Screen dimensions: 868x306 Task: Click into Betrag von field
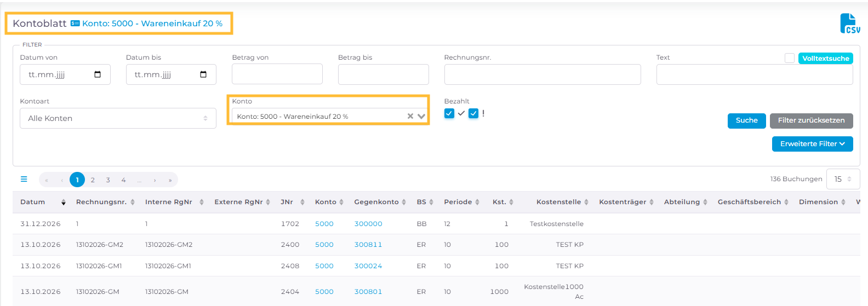tap(277, 74)
